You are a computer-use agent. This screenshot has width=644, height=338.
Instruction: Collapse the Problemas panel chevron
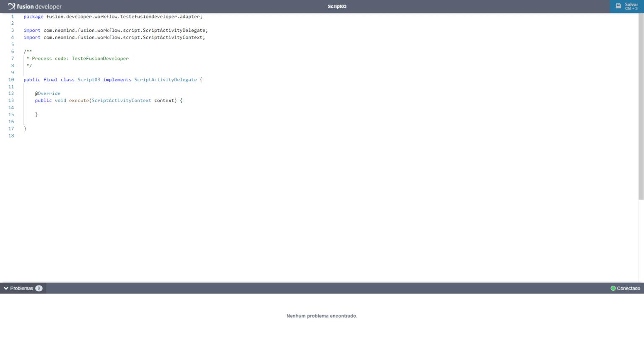point(6,289)
